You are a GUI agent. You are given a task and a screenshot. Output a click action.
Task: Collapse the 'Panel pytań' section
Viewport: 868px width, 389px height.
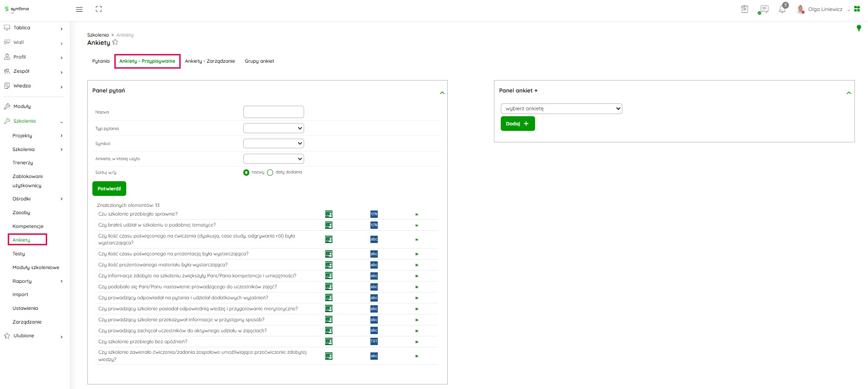pos(442,93)
